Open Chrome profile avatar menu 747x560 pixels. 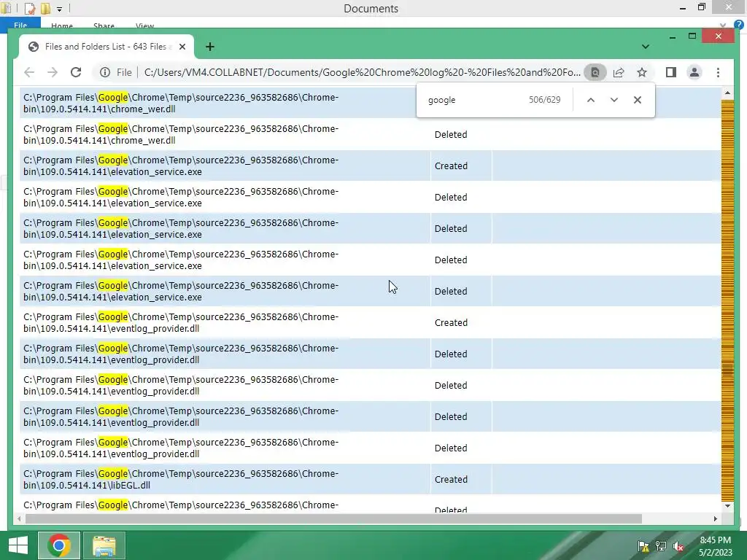point(694,72)
